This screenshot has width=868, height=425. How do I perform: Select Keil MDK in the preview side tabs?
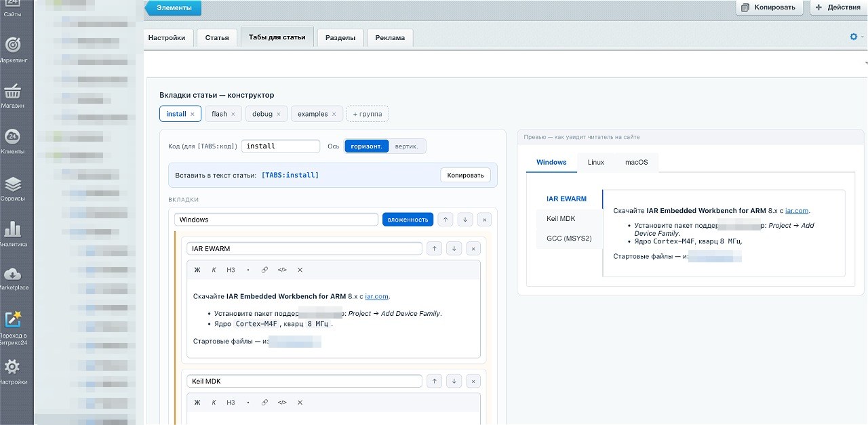tap(561, 219)
